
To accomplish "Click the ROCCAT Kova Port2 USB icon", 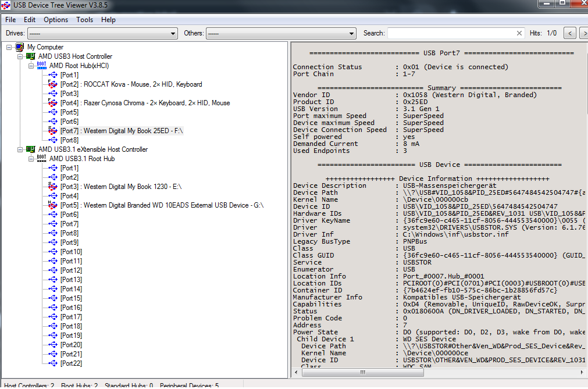I will [52, 84].
